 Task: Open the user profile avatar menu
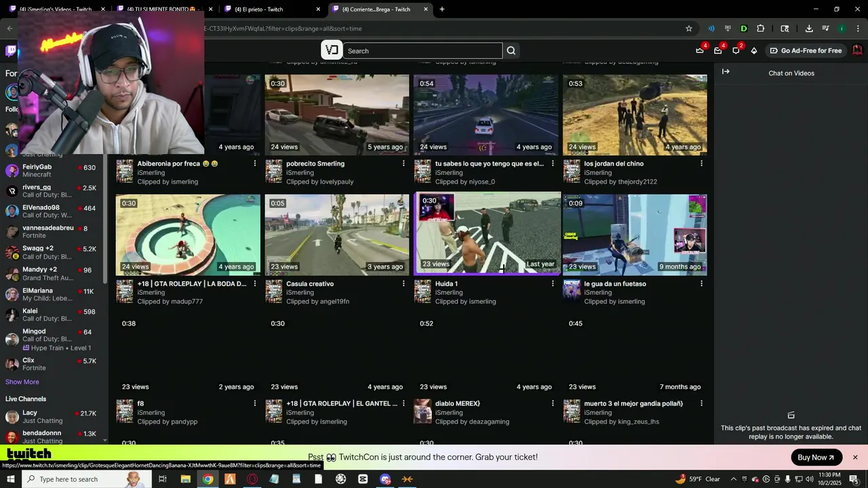pos(857,51)
